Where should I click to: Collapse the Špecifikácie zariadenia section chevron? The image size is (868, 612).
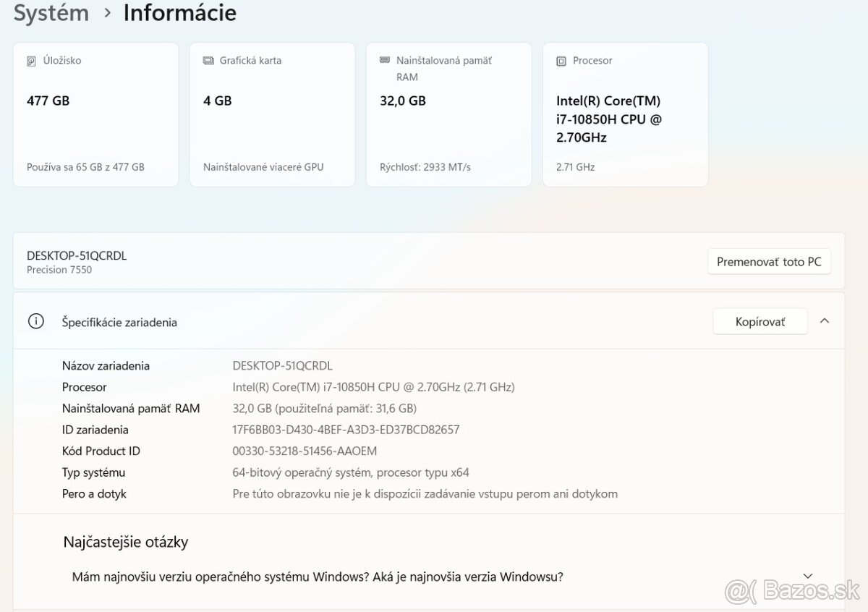click(825, 321)
